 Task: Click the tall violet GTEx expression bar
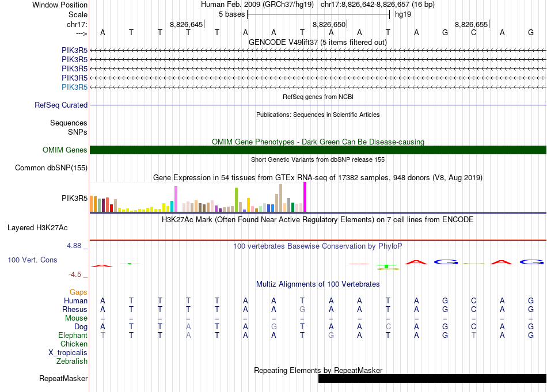point(176,199)
